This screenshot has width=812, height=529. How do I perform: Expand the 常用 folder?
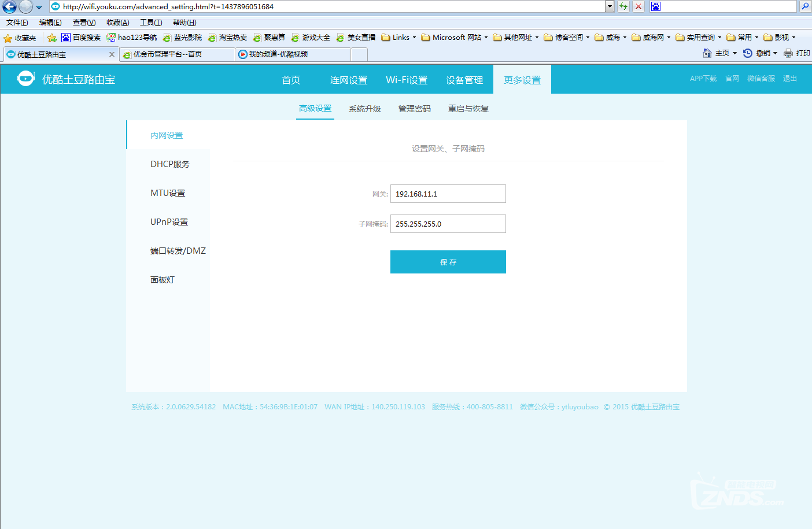743,38
